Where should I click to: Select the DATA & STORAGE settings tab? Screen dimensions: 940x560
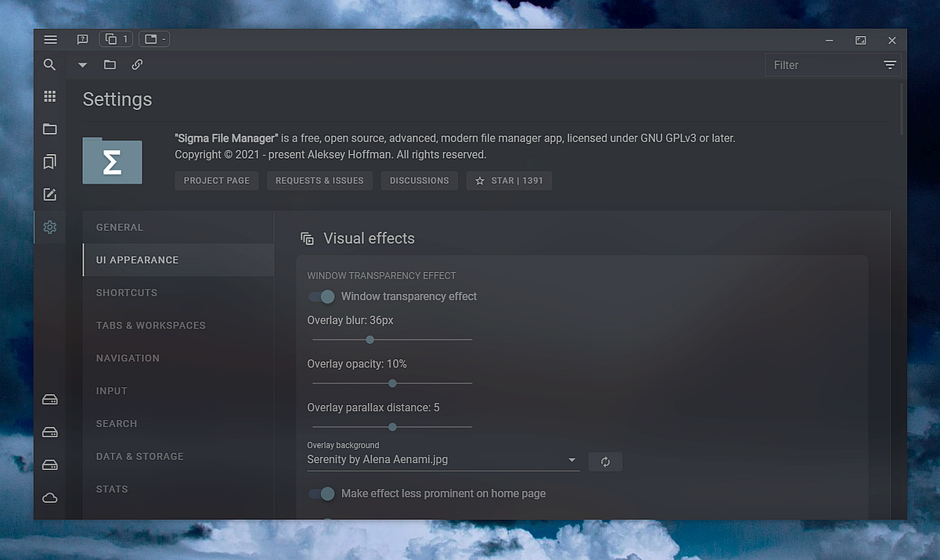(x=178, y=457)
